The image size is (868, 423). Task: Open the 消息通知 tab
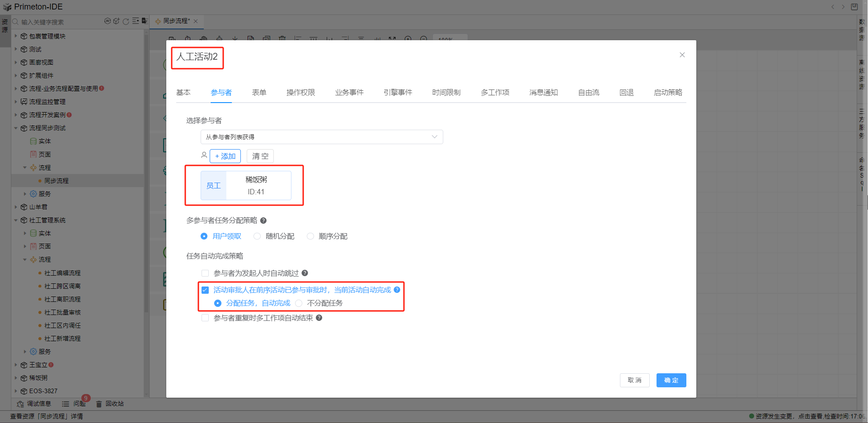point(544,93)
